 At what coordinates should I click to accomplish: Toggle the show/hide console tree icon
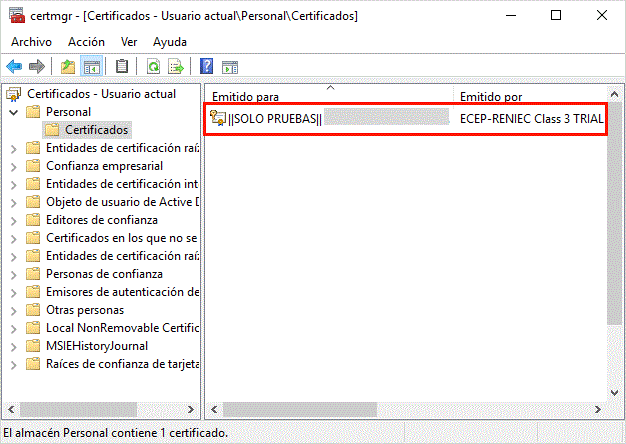coord(91,67)
